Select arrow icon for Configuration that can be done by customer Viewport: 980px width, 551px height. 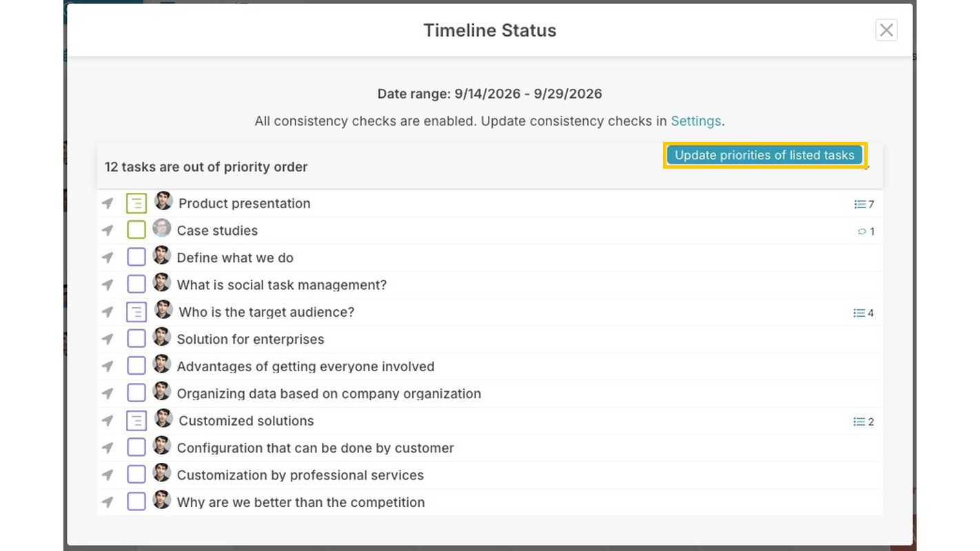(x=108, y=448)
